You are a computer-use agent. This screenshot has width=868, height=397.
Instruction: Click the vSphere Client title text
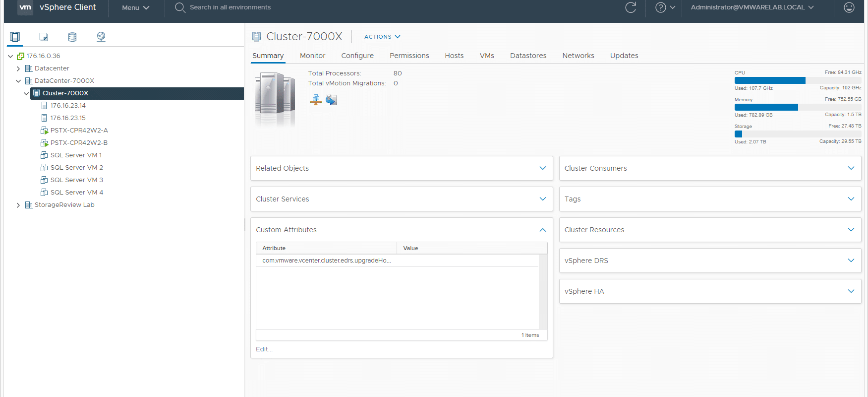[68, 7]
